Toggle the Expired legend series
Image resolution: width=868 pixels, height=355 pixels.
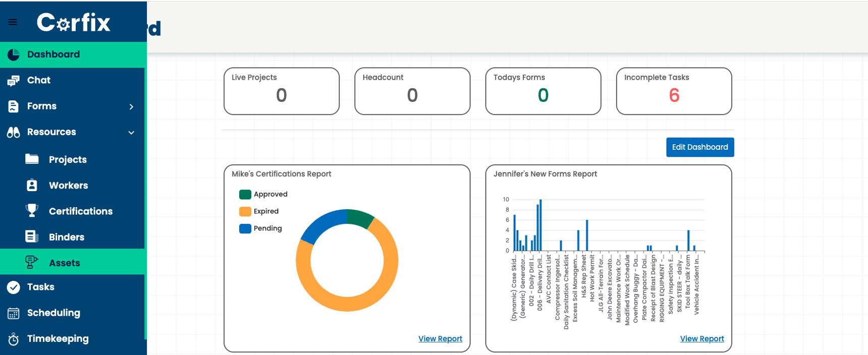tap(245, 212)
